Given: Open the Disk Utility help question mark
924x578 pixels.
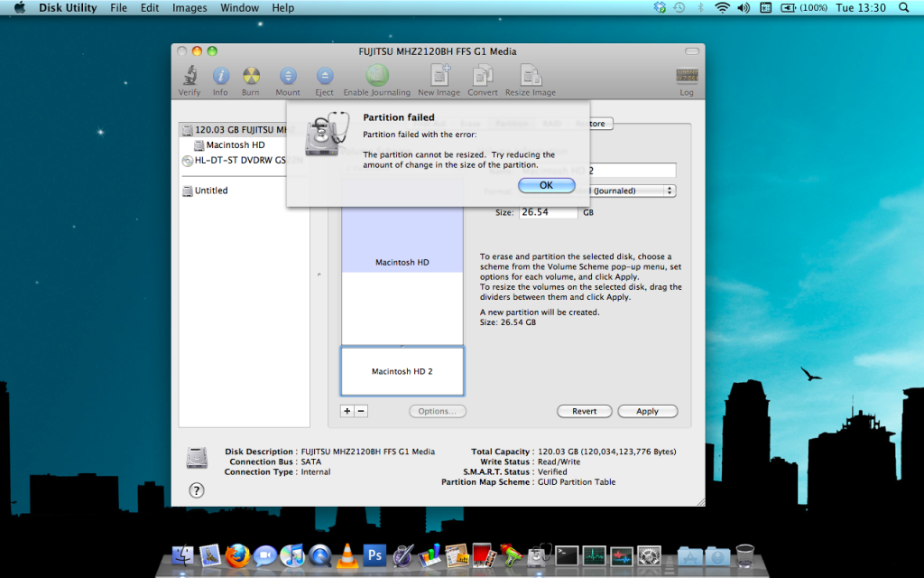Looking at the screenshot, I should [196, 490].
